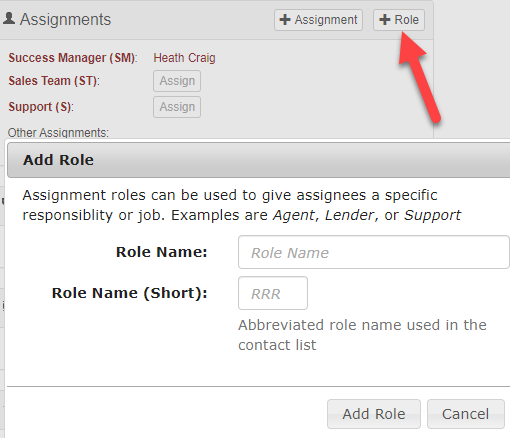Click the bold Role Name: label

(x=162, y=252)
